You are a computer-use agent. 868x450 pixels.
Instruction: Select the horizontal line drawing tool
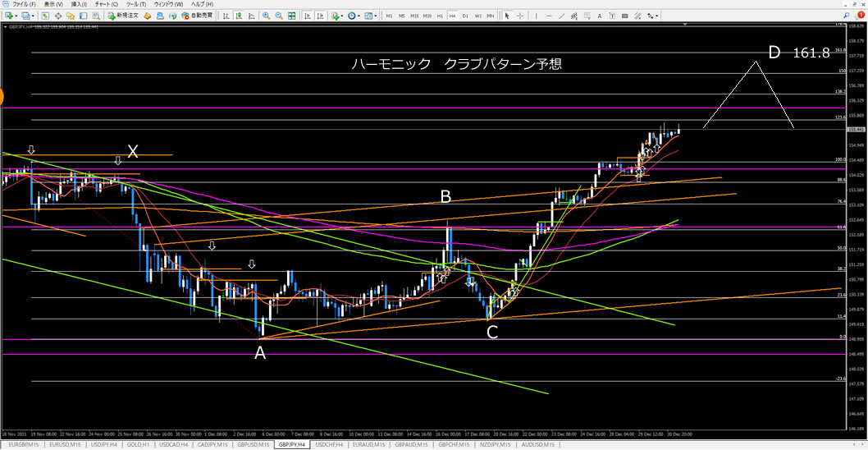click(550, 16)
